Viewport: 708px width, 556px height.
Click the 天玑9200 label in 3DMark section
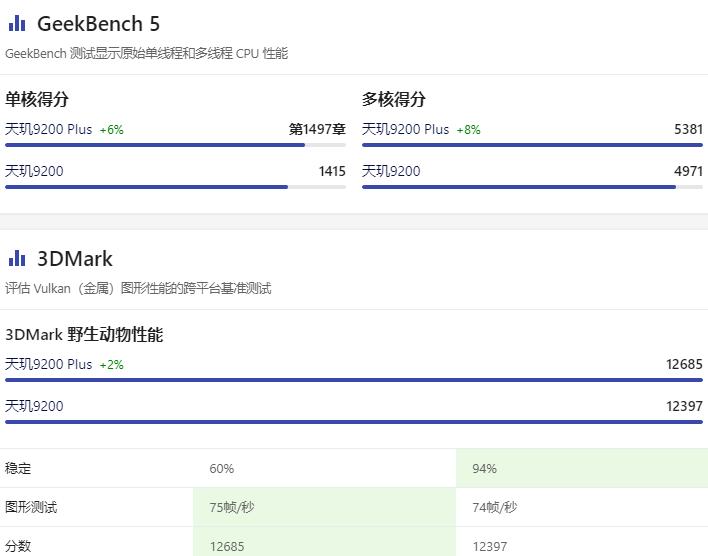click(34, 406)
